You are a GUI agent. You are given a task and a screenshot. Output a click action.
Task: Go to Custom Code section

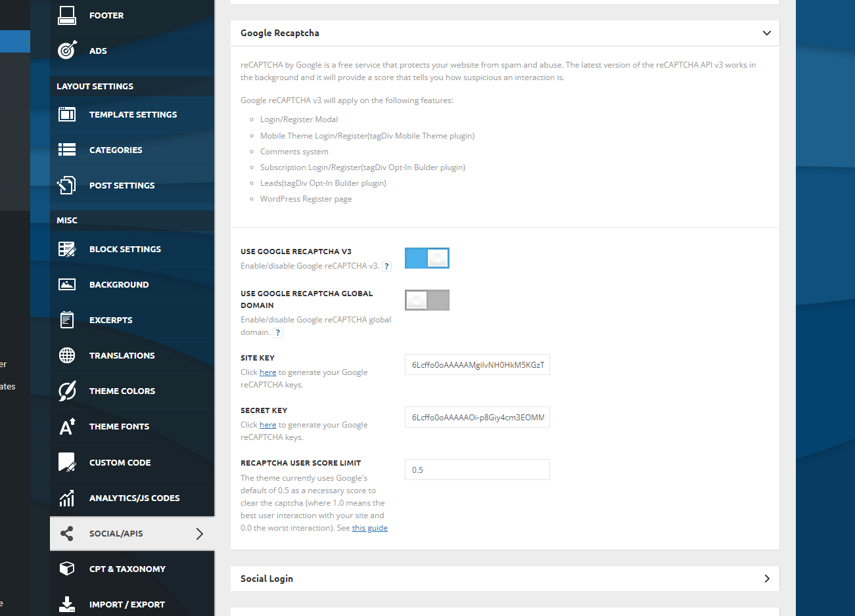(120, 462)
